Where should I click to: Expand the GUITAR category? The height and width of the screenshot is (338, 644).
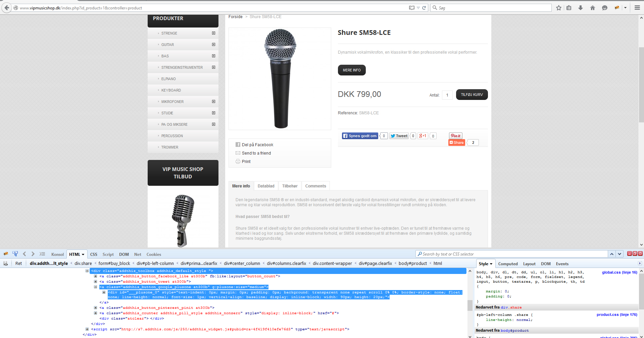coord(213,44)
